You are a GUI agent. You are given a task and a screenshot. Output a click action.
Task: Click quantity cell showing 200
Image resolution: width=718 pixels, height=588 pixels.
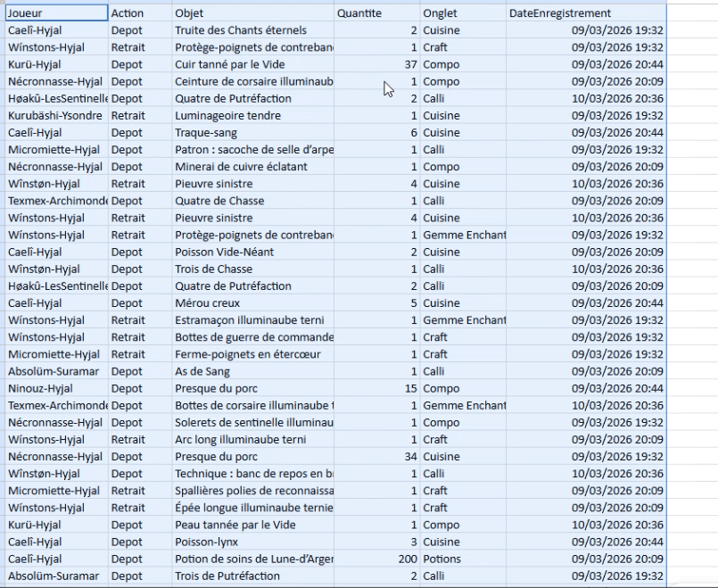pos(377,559)
